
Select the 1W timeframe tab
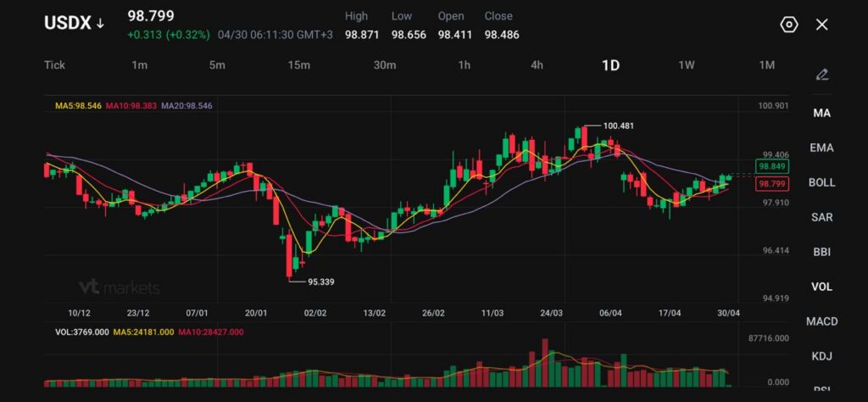(x=687, y=65)
